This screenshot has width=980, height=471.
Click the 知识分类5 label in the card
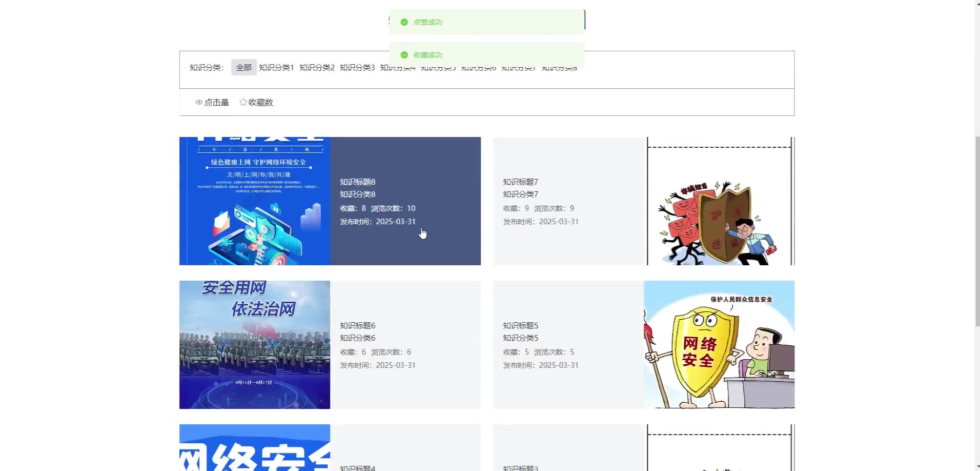[521, 338]
